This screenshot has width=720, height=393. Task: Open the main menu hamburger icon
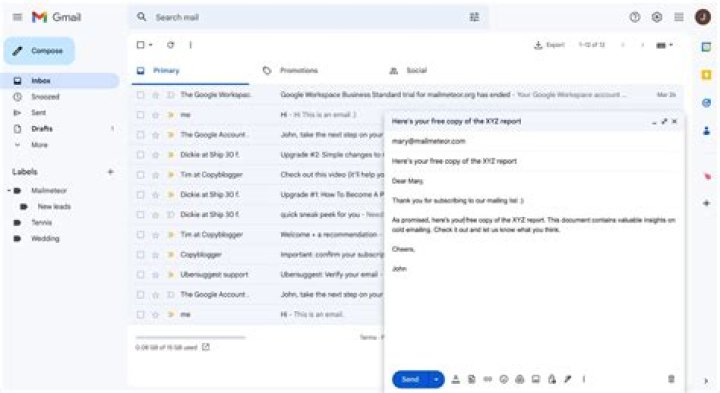click(17, 17)
